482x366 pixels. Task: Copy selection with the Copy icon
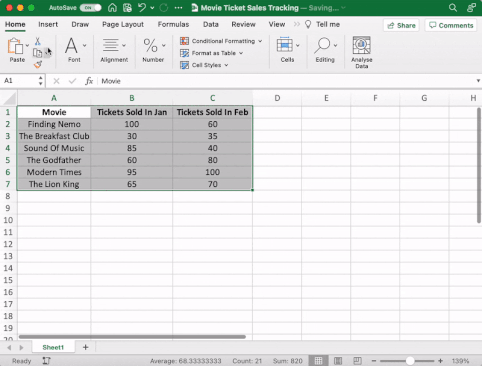tap(37, 53)
